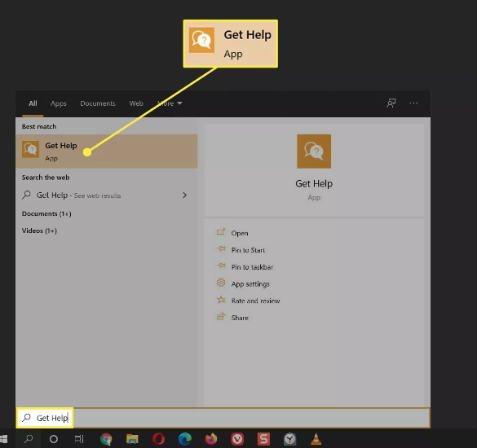This screenshot has width=477, height=448.
Task: Open the orange S app on taskbar
Action: [x=263, y=439]
